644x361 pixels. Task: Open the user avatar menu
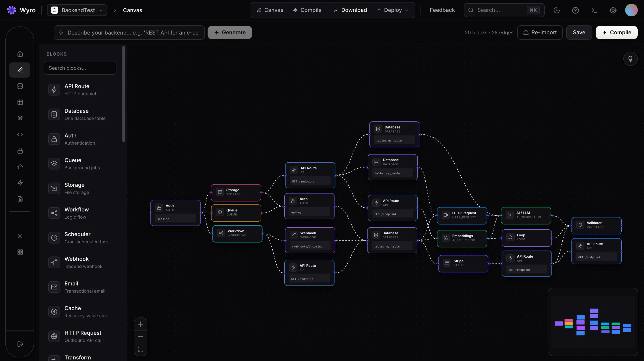pyautogui.click(x=631, y=10)
